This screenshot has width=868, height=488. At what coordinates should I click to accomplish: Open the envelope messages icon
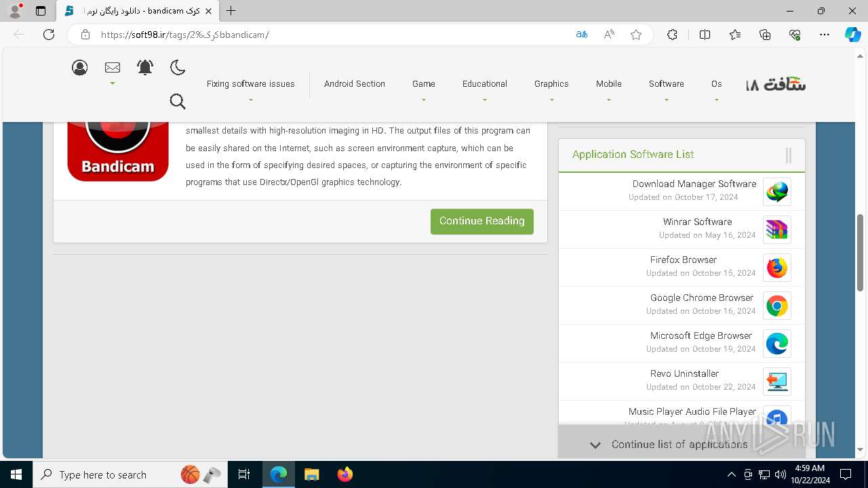click(113, 67)
